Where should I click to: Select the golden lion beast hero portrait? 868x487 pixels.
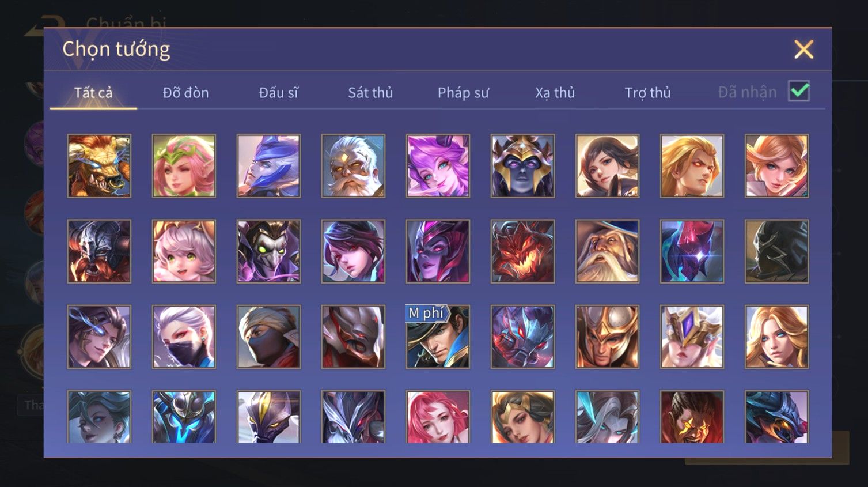(x=99, y=166)
